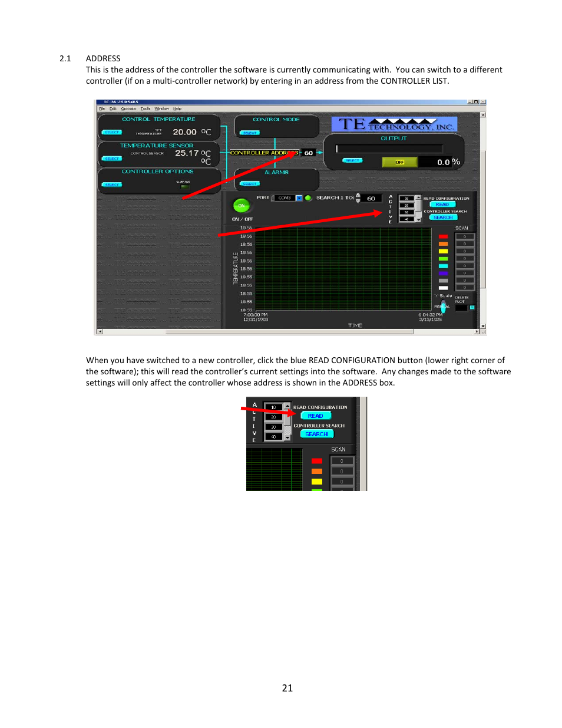
Task: Click the main window's vertical scrollbar down arrow
Action: pos(483,326)
